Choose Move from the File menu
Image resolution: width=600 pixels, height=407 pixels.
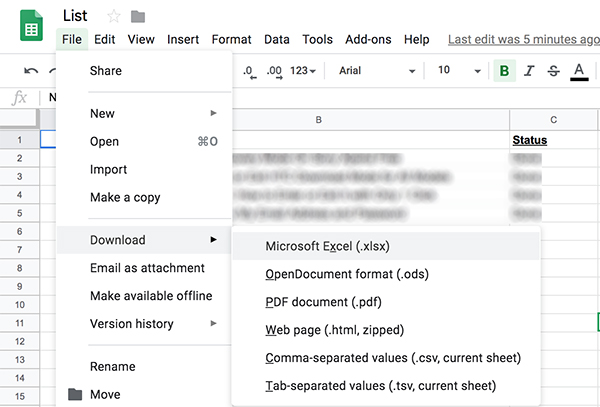[x=144, y=394]
